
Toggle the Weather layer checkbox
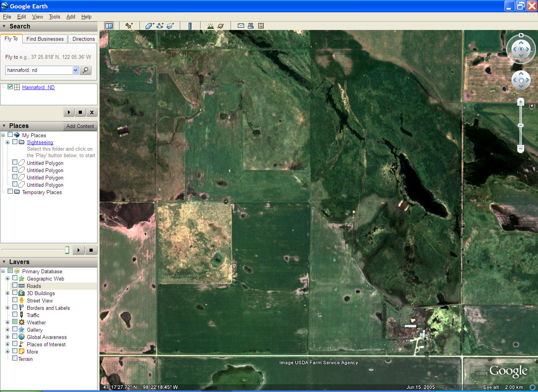coord(15,322)
